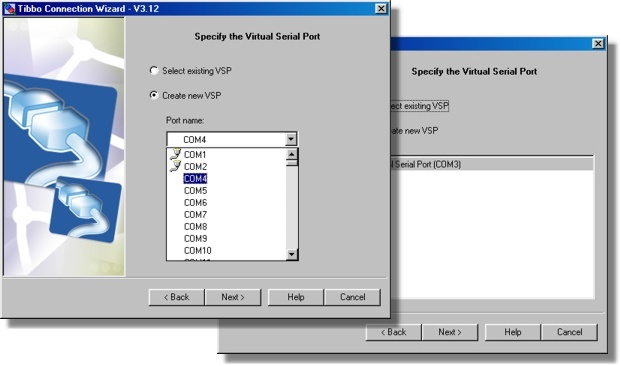This screenshot has height=366, width=620.
Task: Choose highlighted COM4 in the port list
Action: pos(195,179)
